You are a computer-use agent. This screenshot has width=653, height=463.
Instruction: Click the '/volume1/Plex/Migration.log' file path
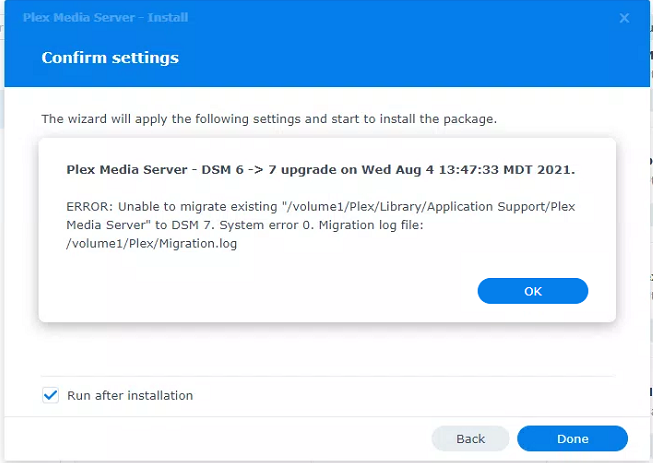coord(152,242)
